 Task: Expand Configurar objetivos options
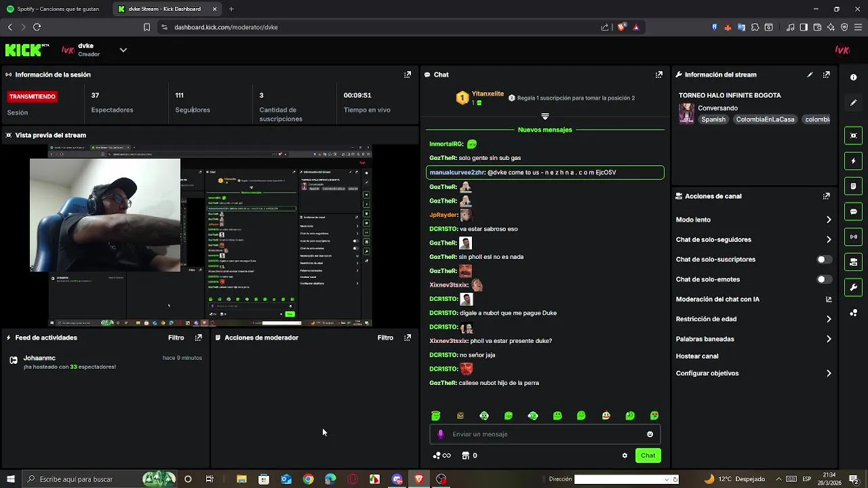coord(829,373)
